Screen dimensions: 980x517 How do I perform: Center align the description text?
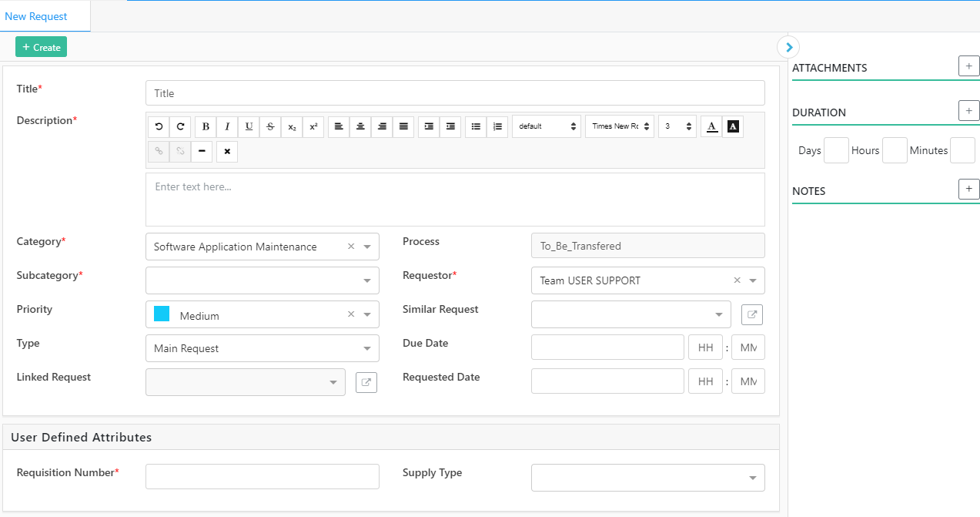tap(360, 126)
